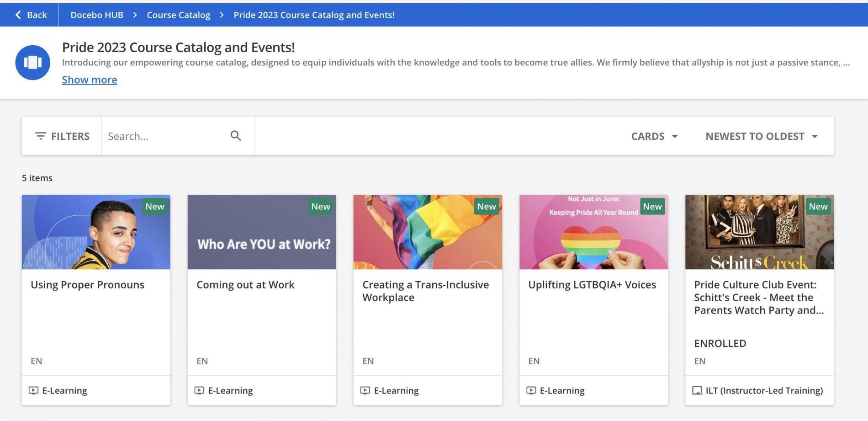Open Using Proper Pronouns course title
Screen dimensions: 868x421
pos(87,285)
